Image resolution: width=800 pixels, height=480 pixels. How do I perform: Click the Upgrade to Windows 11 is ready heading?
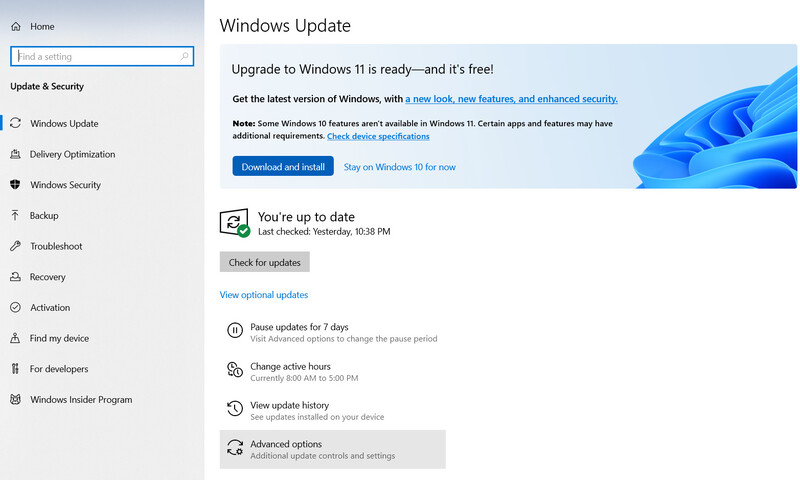[x=362, y=69]
